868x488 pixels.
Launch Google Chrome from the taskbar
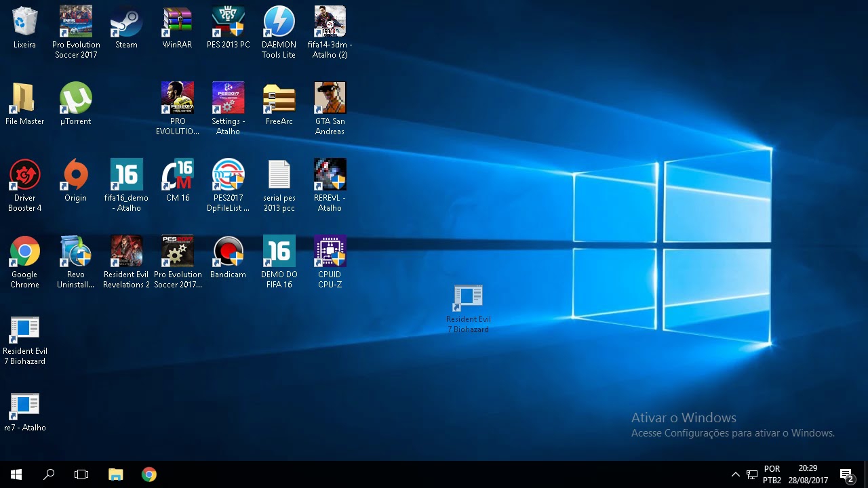pos(149,474)
